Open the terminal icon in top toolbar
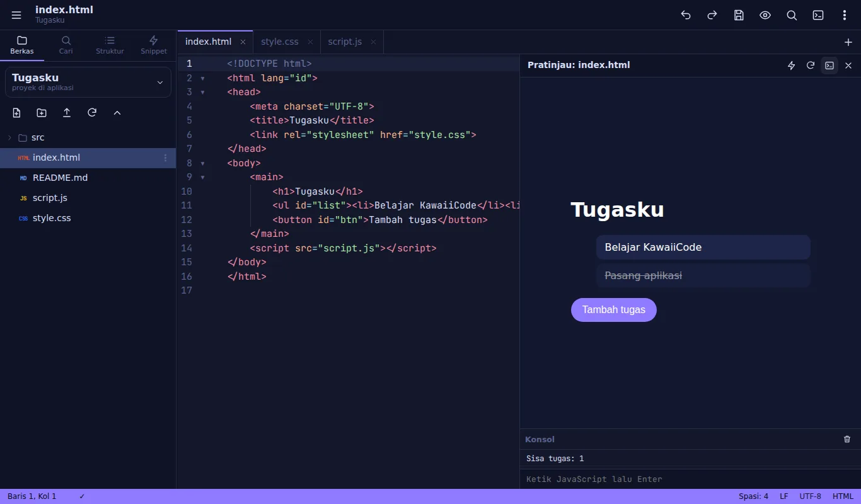Viewport: 861px width, 504px height. [818, 15]
